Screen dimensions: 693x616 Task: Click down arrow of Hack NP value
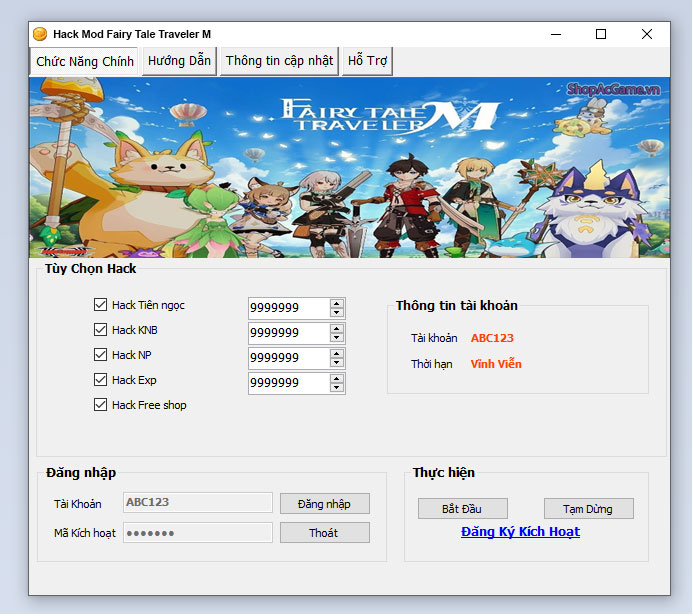pos(337,362)
